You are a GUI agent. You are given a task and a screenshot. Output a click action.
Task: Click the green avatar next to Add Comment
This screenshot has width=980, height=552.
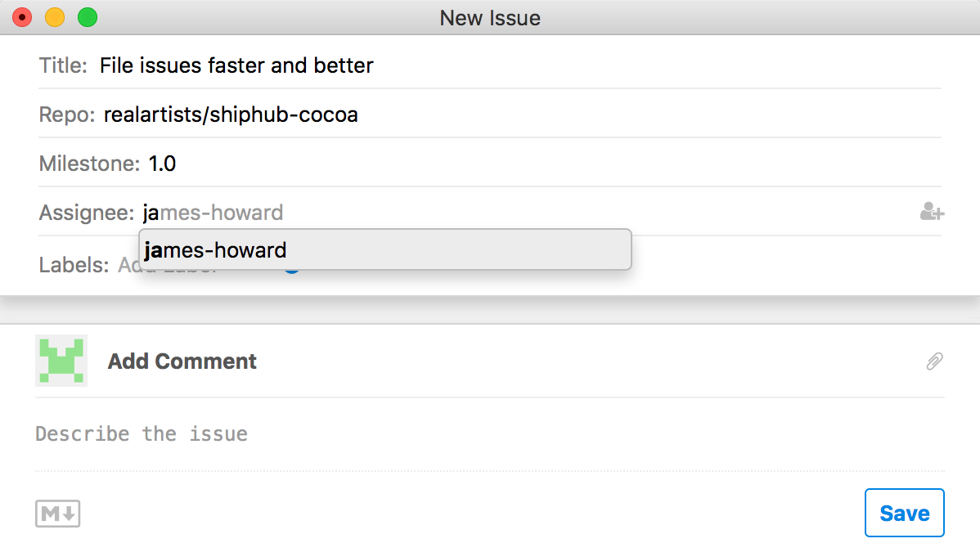(x=61, y=361)
